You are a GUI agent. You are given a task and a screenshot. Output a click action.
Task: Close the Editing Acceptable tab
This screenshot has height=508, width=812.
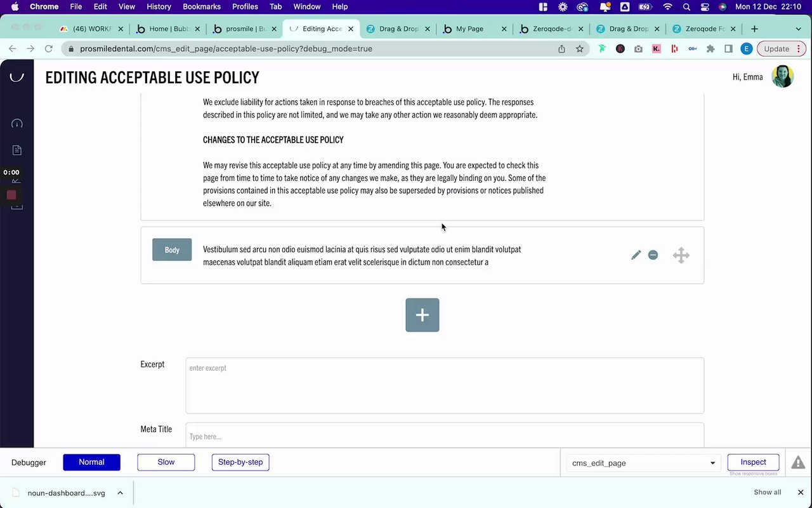(x=351, y=29)
